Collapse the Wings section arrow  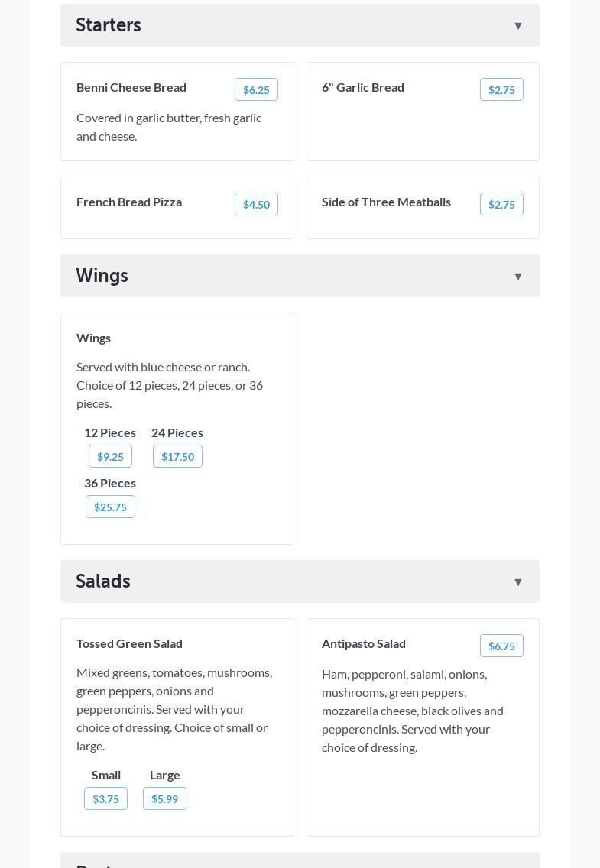[x=517, y=277]
